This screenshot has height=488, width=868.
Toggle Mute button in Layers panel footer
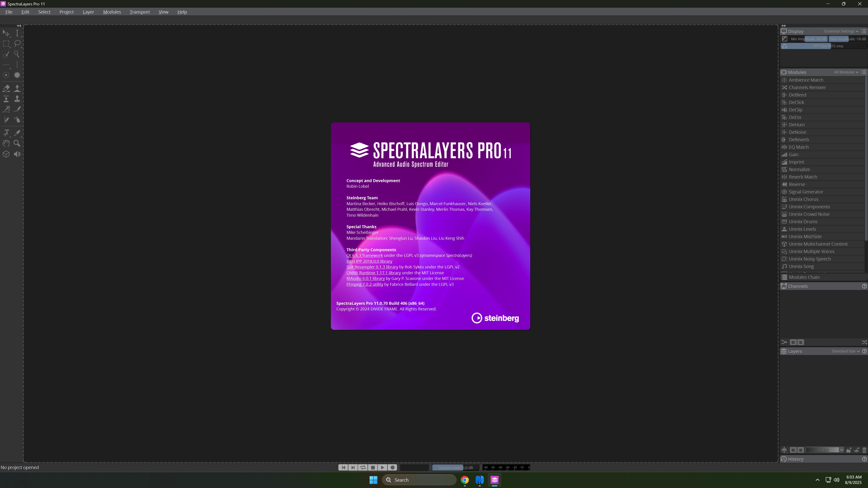click(x=793, y=450)
